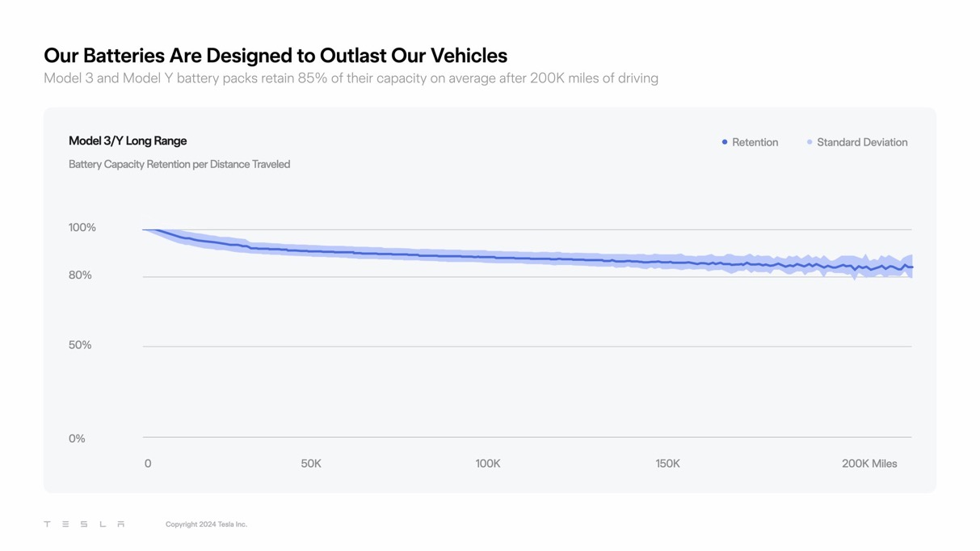
Task: Select the Standard Deviation legend label
Action: 862,142
